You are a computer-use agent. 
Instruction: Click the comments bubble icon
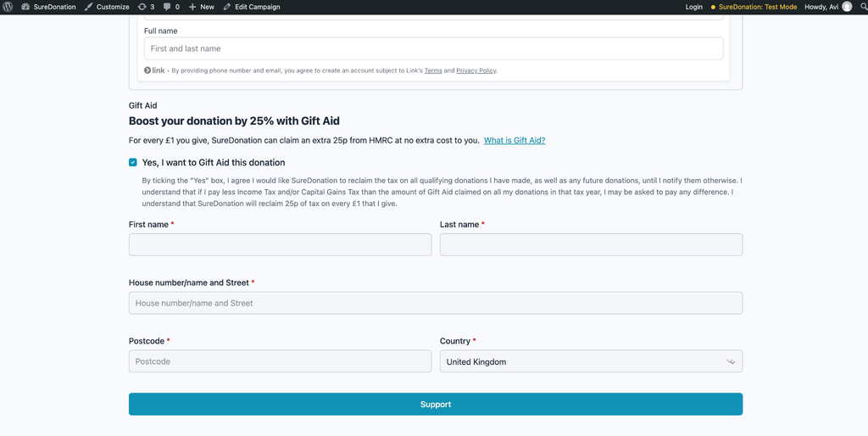(x=167, y=7)
